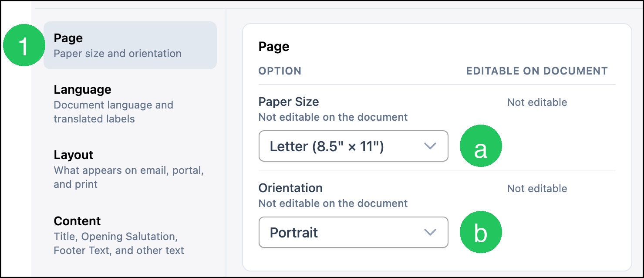Switch to the Layout section

point(130,170)
